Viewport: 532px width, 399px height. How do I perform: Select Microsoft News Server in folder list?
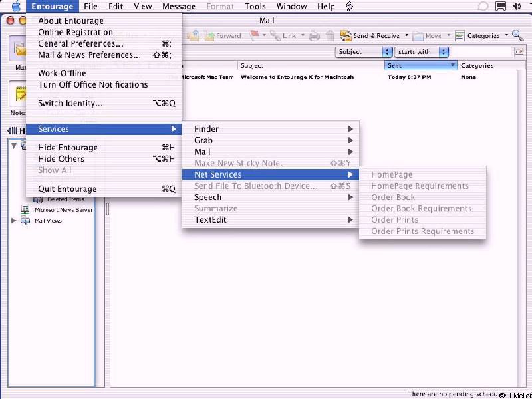tap(63, 210)
